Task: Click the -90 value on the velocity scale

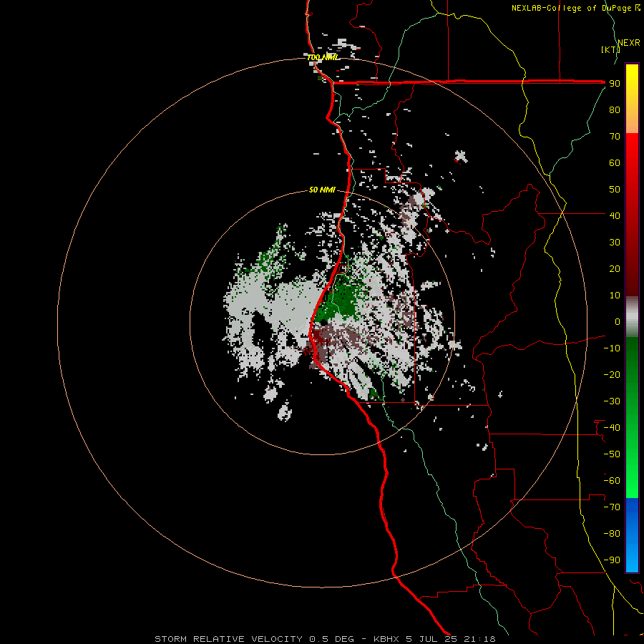Action: click(x=612, y=560)
